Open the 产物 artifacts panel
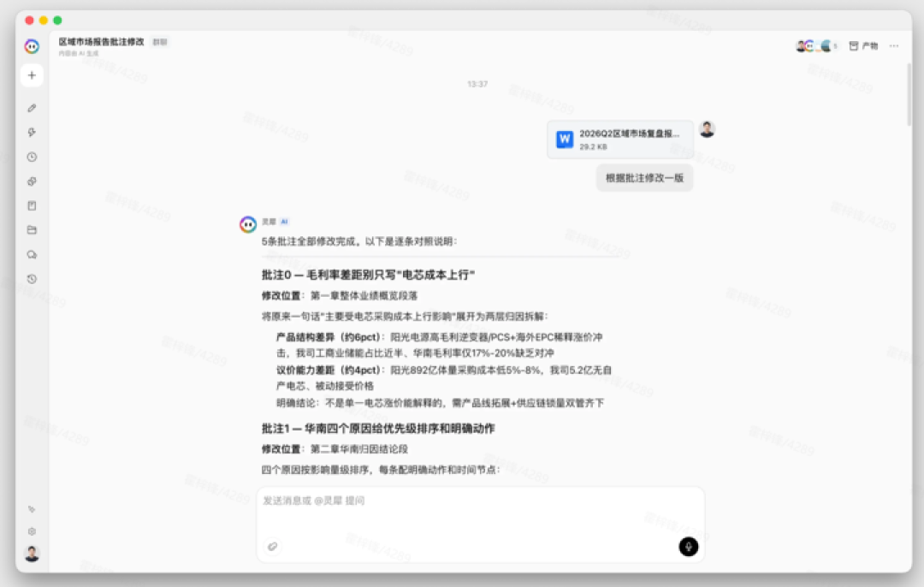Image resolution: width=924 pixels, height=587 pixels. coord(863,46)
